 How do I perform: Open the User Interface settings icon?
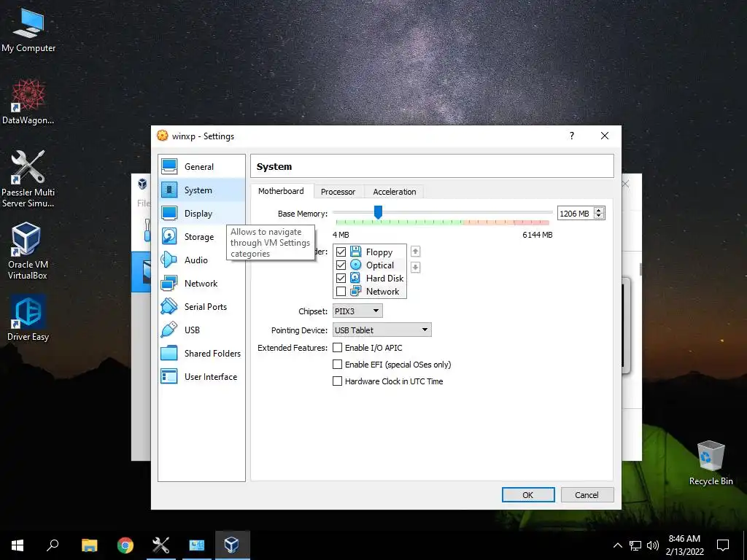pos(169,377)
